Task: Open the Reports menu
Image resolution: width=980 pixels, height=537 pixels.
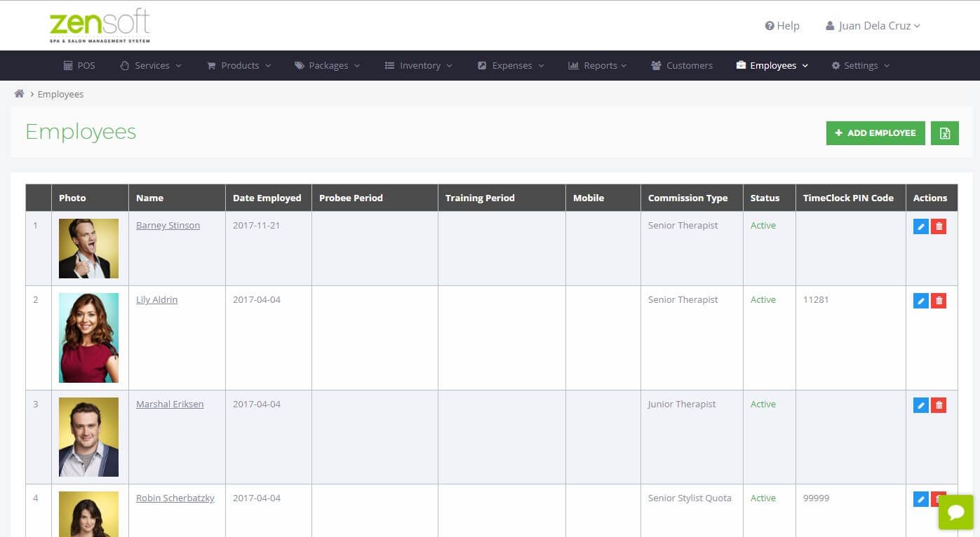Action: point(598,66)
